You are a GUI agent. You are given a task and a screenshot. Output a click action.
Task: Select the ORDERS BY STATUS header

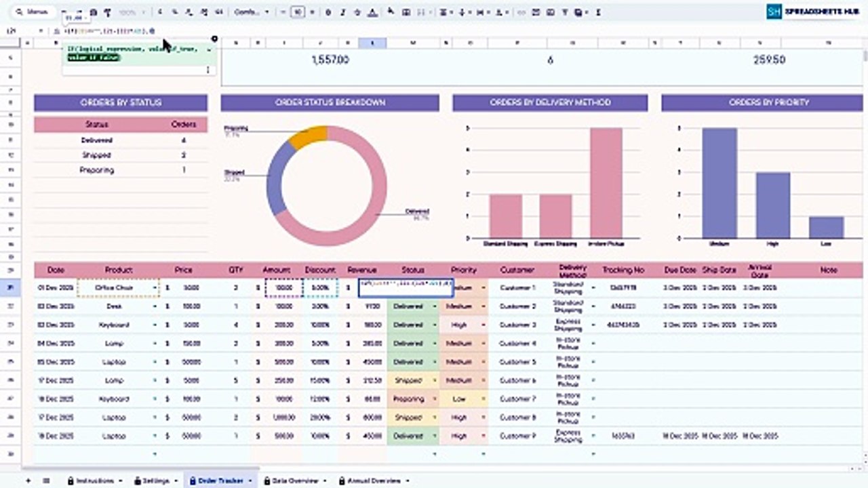click(121, 102)
